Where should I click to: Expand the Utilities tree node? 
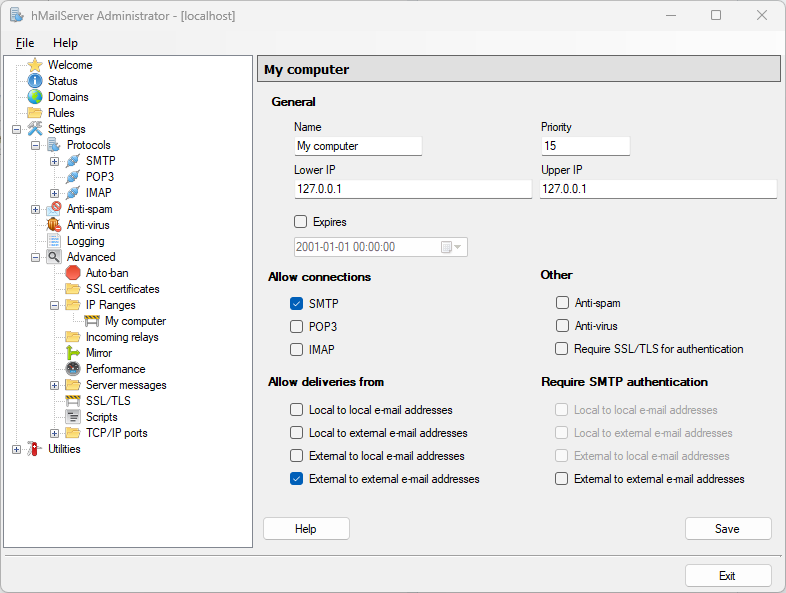coord(17,450)
